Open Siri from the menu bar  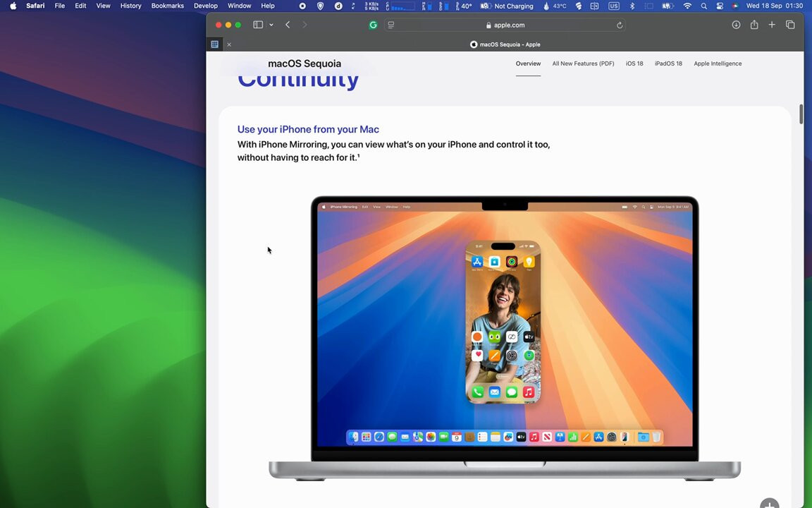pyautogui.click(x=735, y=6)
